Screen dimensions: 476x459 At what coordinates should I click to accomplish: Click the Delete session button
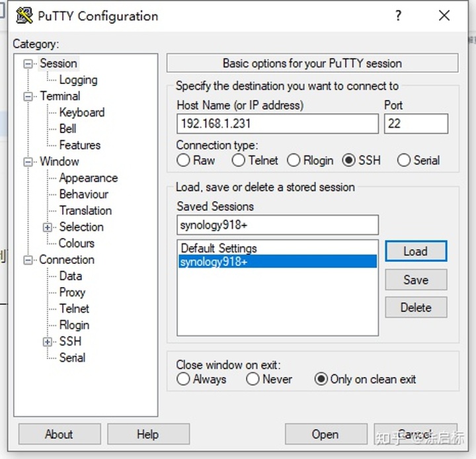click(416, 308)
